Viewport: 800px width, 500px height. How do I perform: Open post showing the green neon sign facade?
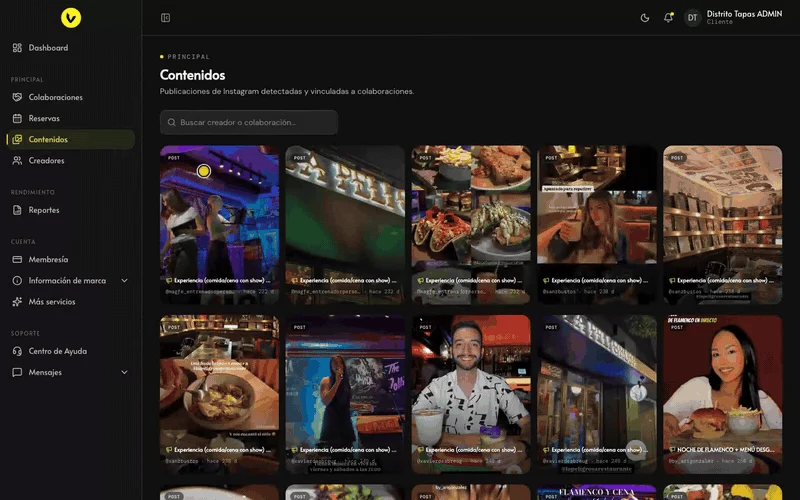tap(345, 225)
